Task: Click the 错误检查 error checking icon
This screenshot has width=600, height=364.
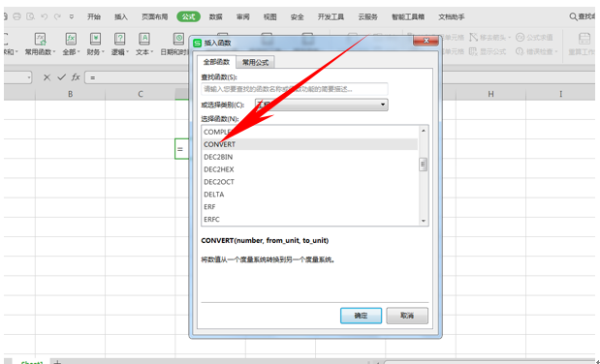Action: [x=520, y=51]
